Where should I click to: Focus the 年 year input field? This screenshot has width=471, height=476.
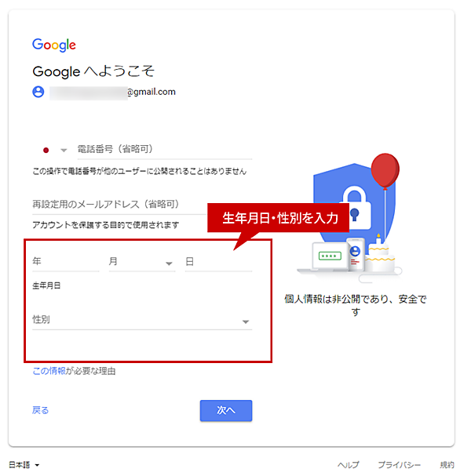66,262
